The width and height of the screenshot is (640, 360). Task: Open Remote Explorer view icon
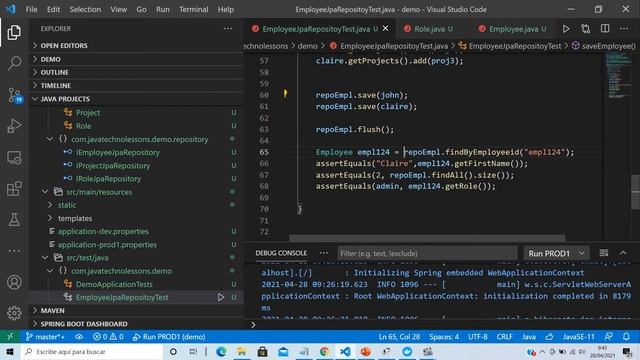coord(14,158)
